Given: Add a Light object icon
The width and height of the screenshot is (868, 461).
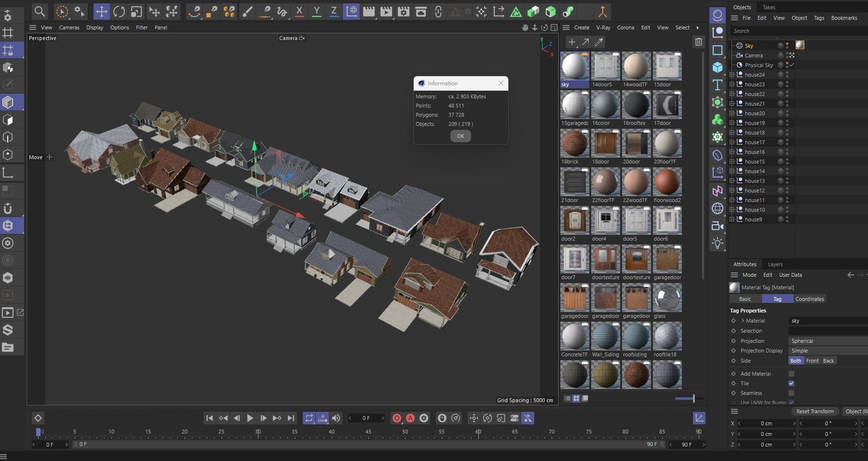Looking at the screenshot, I should point(718,243).
